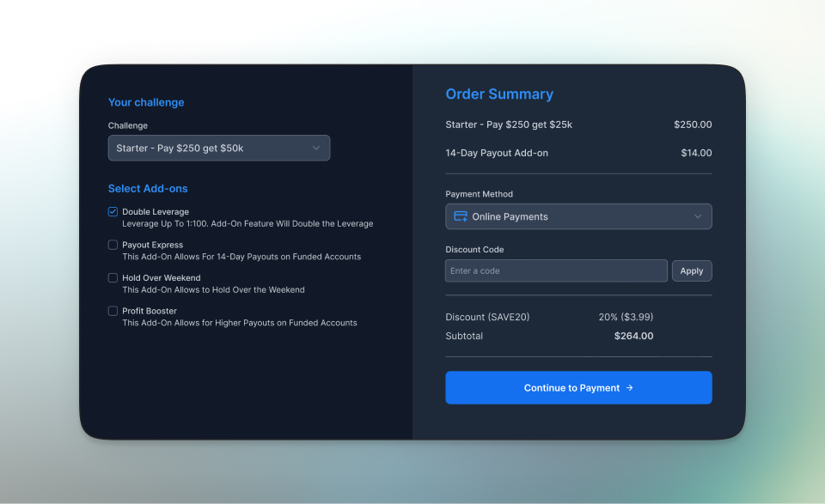Click the $264.00 subtotal amount
825x504 pixels.
coord(633,336)
